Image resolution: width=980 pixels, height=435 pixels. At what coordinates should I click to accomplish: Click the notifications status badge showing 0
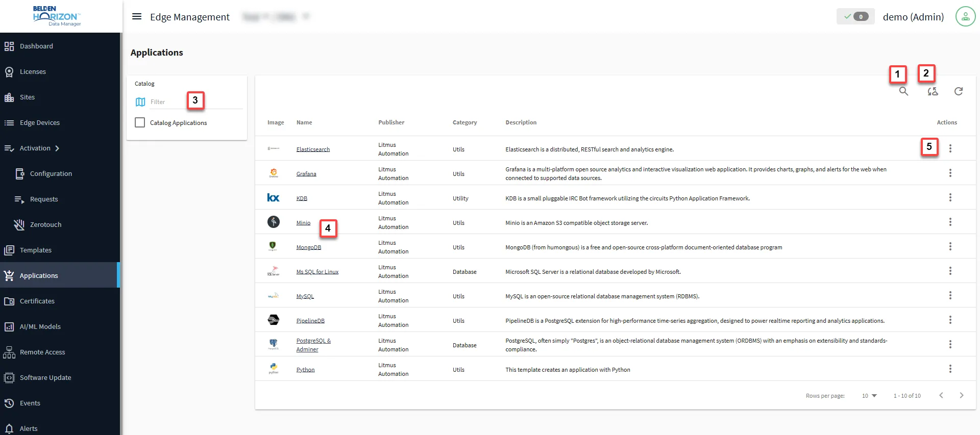coord(855,16)
